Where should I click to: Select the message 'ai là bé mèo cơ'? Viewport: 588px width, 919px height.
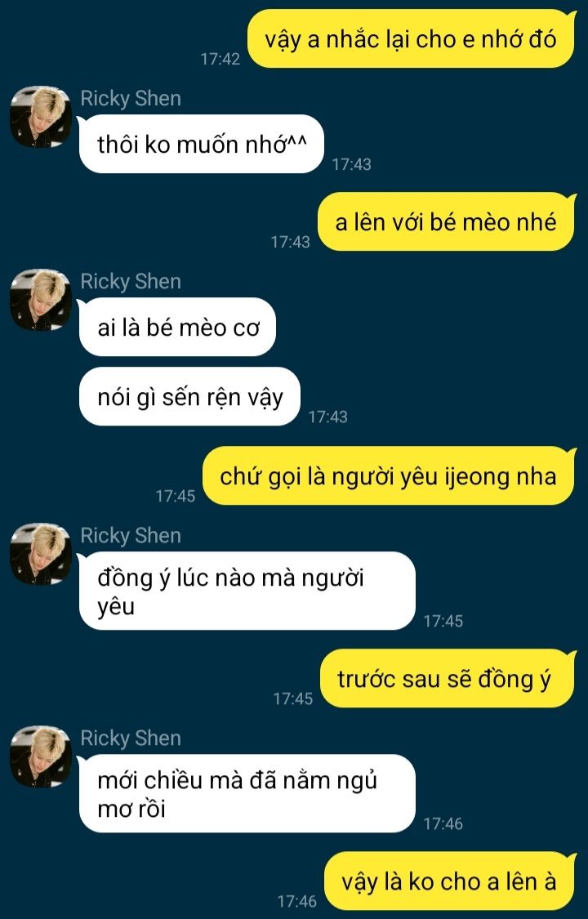(x=177, y=327)
